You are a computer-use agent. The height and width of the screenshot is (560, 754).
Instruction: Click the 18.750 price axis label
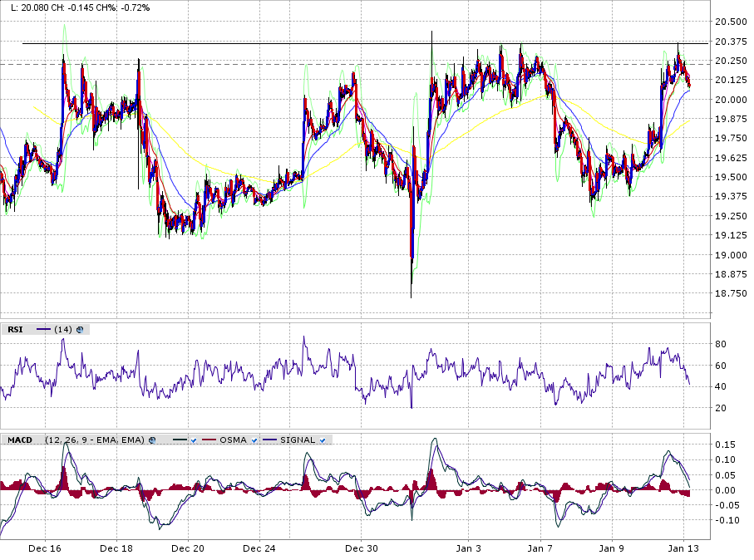[731, 293]
